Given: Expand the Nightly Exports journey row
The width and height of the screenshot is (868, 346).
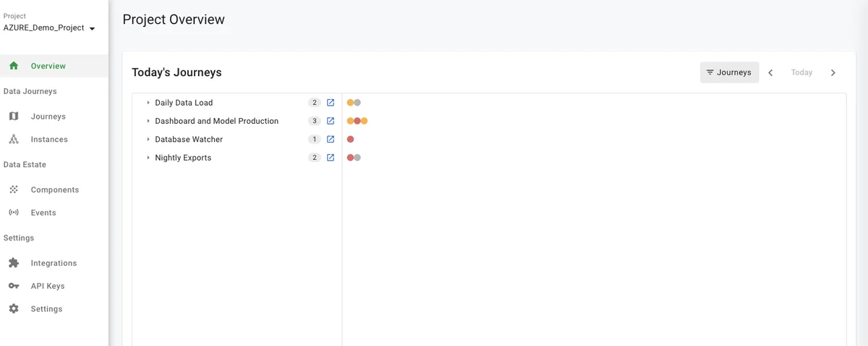Looking at the screenshot, I should coord(148,158).
